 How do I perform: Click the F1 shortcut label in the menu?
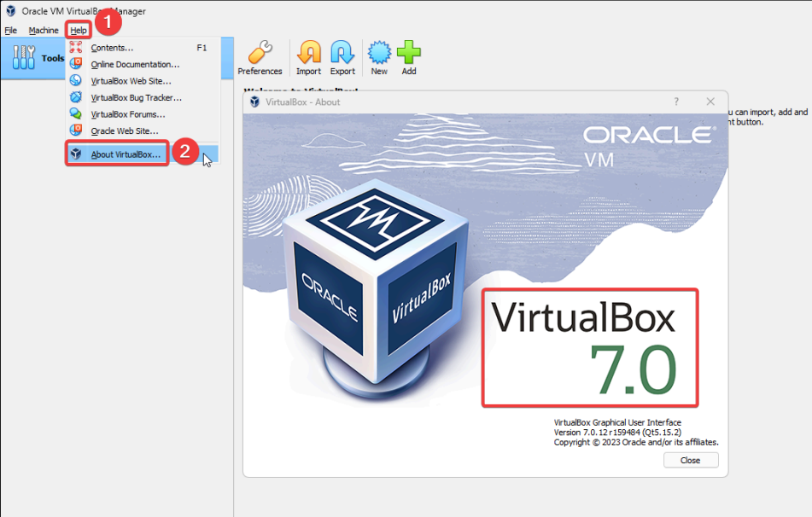[202, 48]
